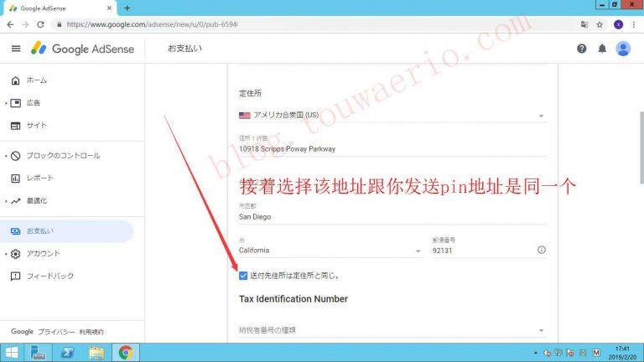Screen dimensions: 644x362
Task: Click the page vertical scrollbar
Action: (641, 147)
